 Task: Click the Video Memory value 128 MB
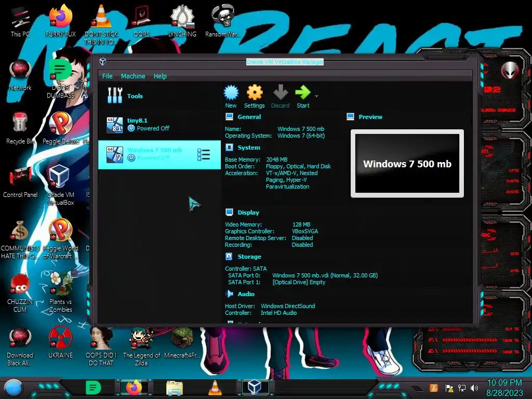pyautogui.click(x=301, y=224)
